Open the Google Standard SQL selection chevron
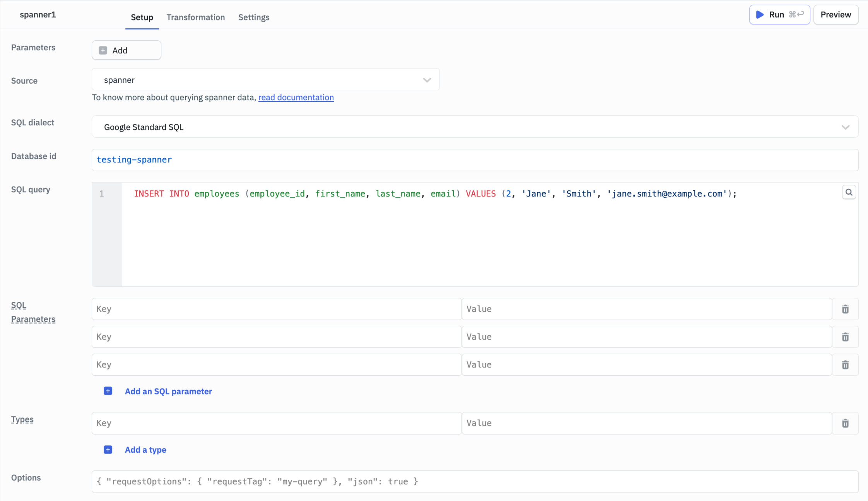 pyautogui.click(x=846, y=127)
